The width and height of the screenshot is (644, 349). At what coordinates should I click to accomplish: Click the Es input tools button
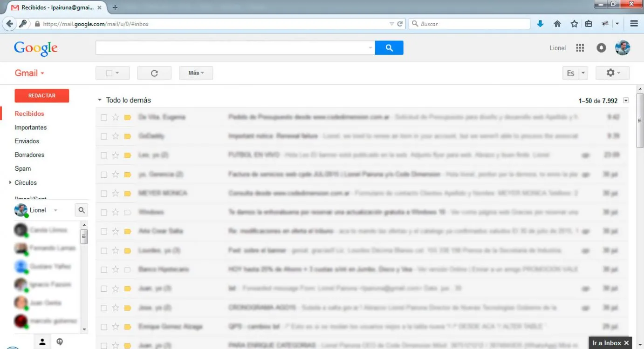(x=571, y=73)
